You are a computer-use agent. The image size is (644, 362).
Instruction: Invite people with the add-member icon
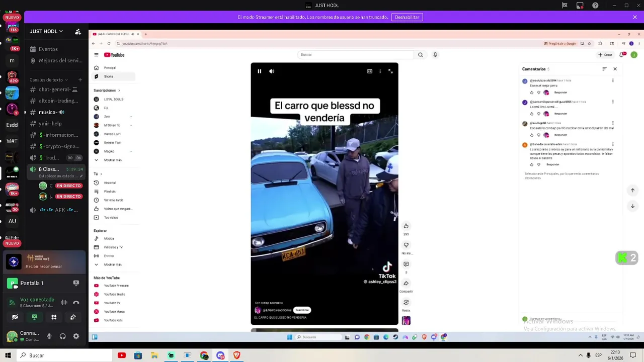(78, 31)
